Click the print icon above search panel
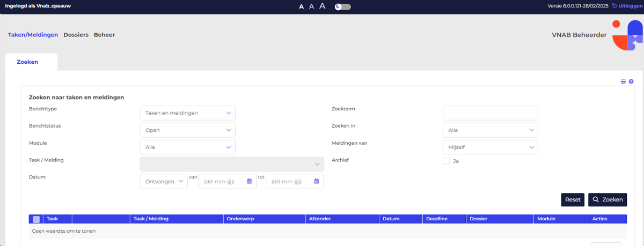Image resolution: width=644 pixels, height=246 pixels. pyautogui.click(x=623, y=81)
